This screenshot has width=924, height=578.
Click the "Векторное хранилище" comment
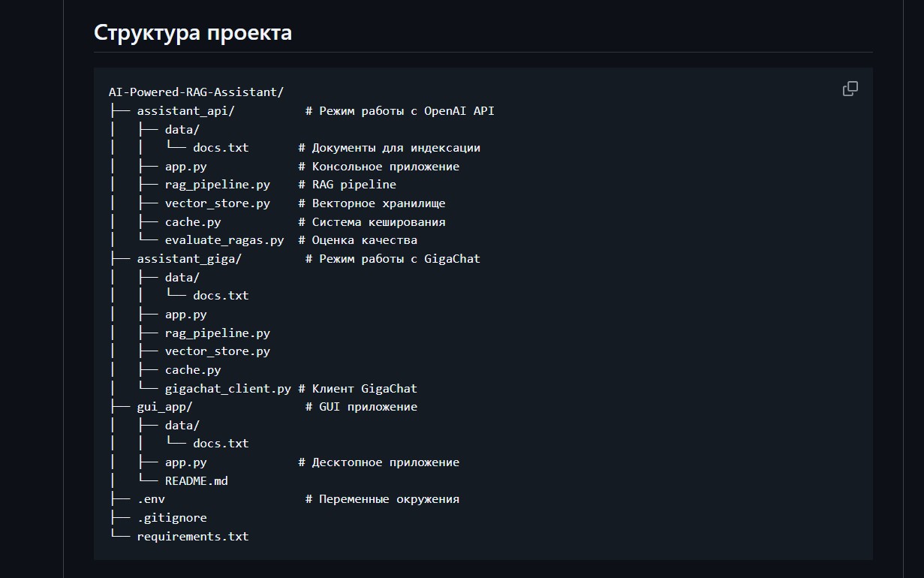378,203
